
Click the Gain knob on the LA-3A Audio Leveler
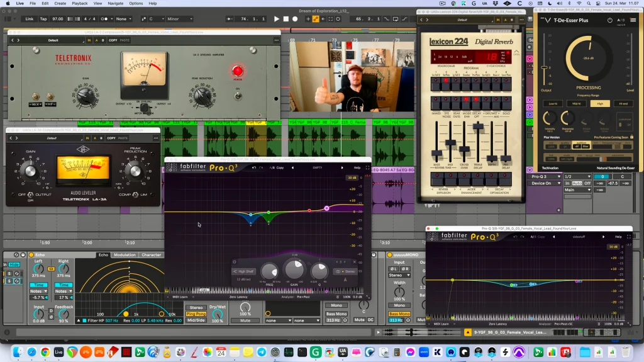[x=30, y=171]
